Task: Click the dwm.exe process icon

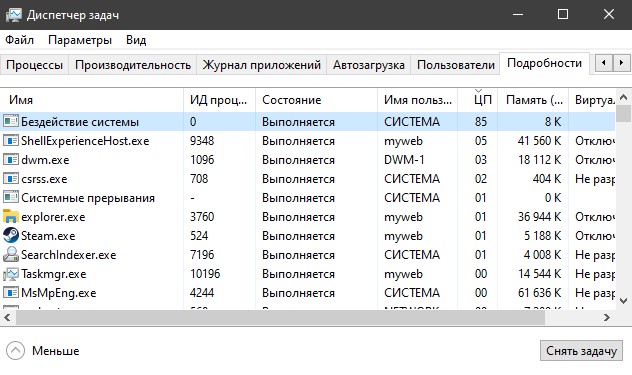Action: [x=10, y=159]
